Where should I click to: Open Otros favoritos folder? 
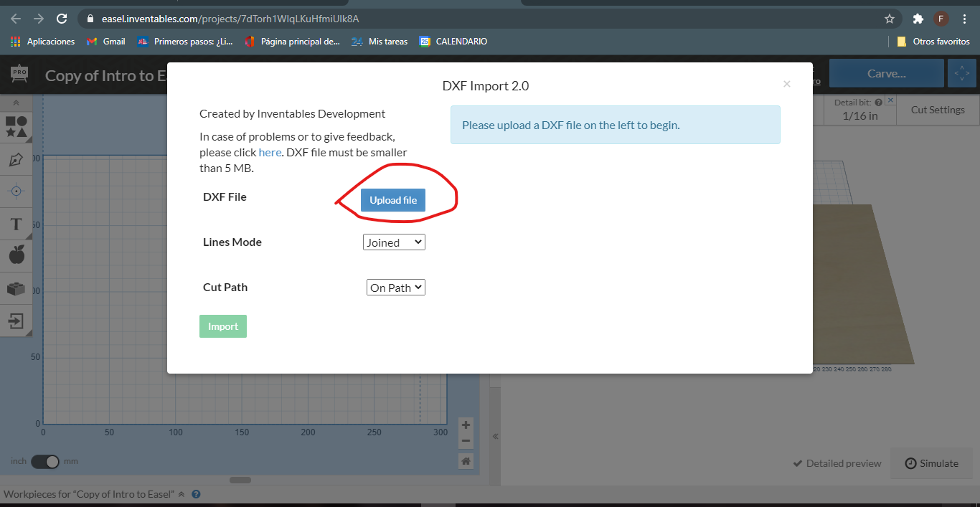(x=933, y=42)
